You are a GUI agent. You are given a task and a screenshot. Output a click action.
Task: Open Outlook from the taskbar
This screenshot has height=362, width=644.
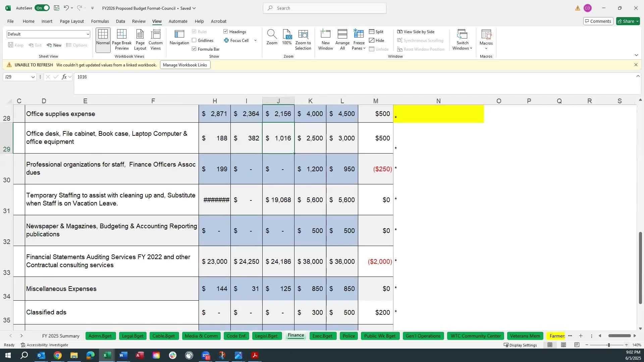(x=41, y=355)
